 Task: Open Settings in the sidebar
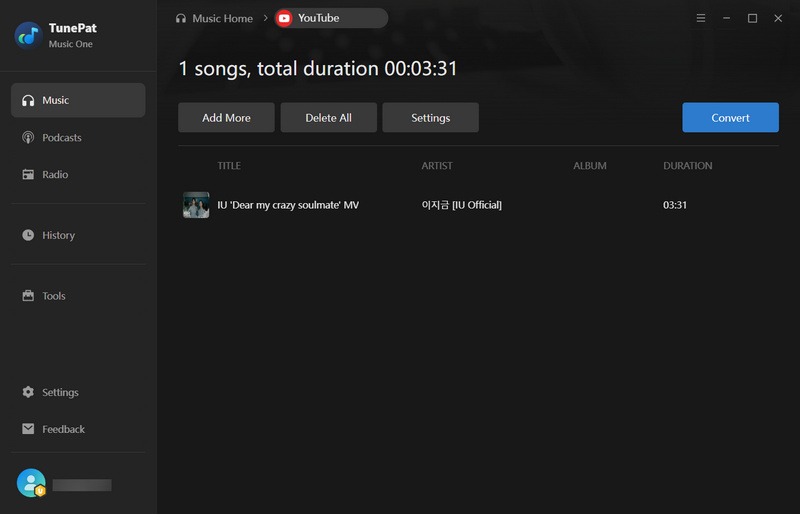78,392
